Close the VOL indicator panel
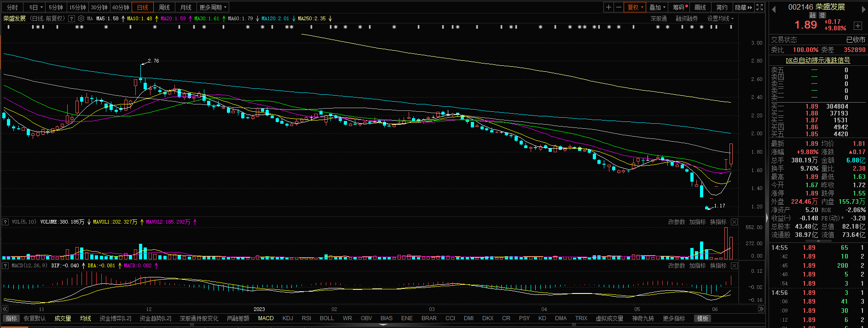This screenshot has width=868, height=328. (x=734, y=222)
